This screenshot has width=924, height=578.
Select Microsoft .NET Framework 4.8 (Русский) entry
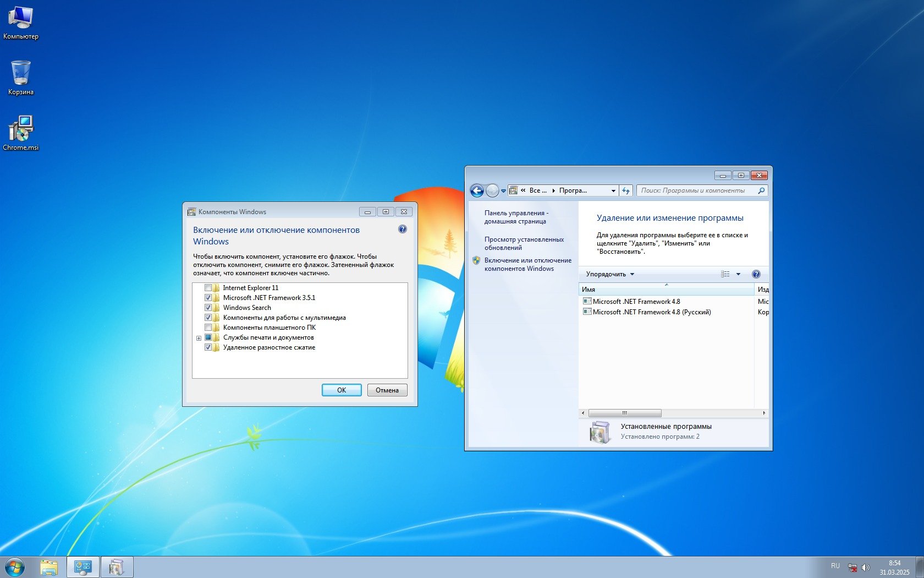[652, 312]
